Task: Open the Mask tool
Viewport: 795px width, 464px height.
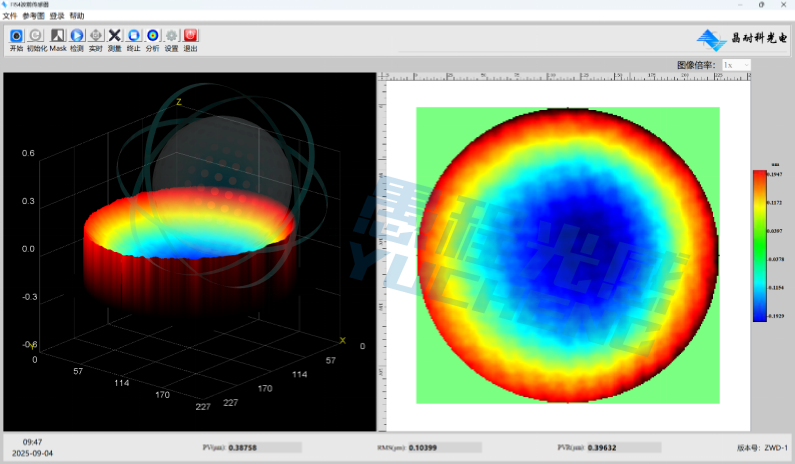Action: click(57, 35)
